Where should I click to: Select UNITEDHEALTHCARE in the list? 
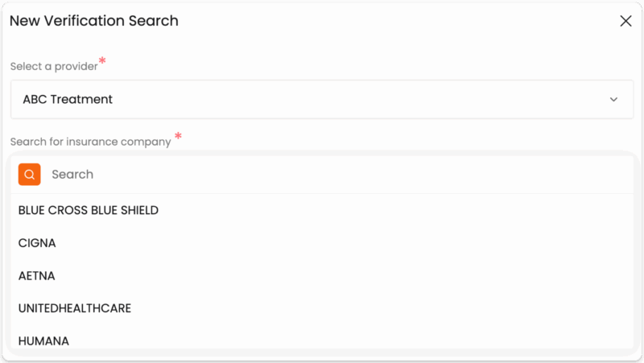pyautogui.click(x=75, y=308)
